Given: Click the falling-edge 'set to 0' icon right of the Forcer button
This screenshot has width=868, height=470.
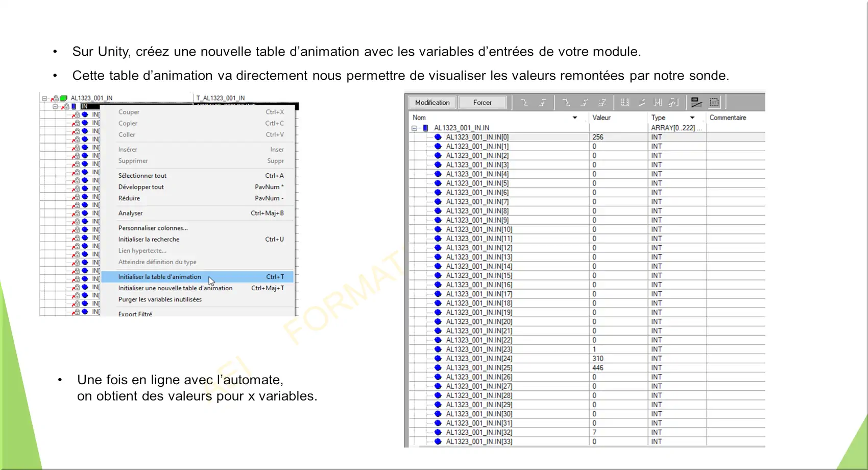Looking at the screenshot, I should 524,103.
